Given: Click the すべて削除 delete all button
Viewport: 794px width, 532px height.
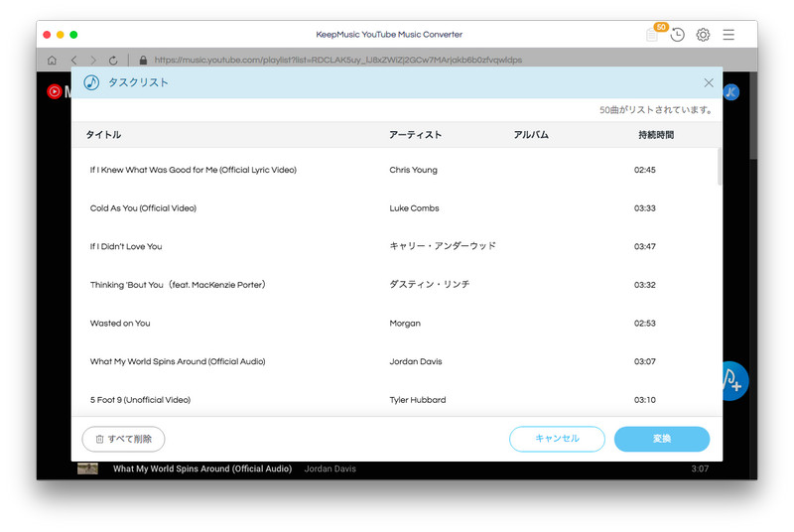Looking at the screenshot, I should (x=123, y=439).
